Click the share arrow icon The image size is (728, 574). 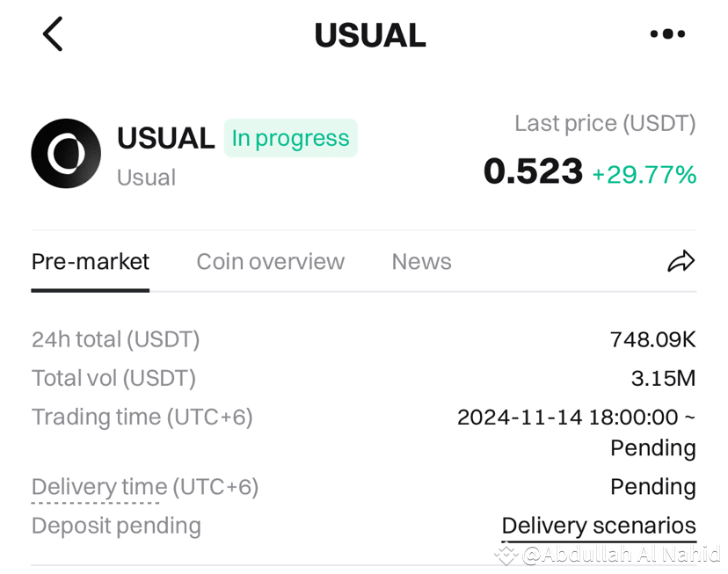click(681, 261)
